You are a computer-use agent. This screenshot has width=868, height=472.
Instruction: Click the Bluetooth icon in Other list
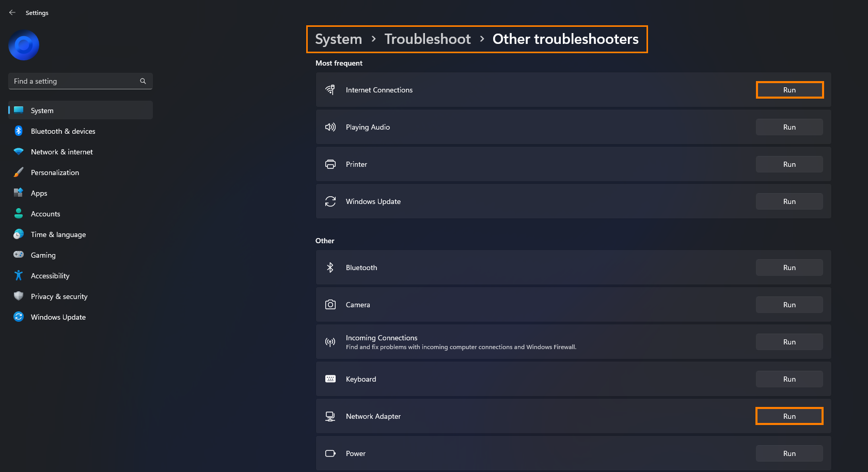[x=330, y=268]
